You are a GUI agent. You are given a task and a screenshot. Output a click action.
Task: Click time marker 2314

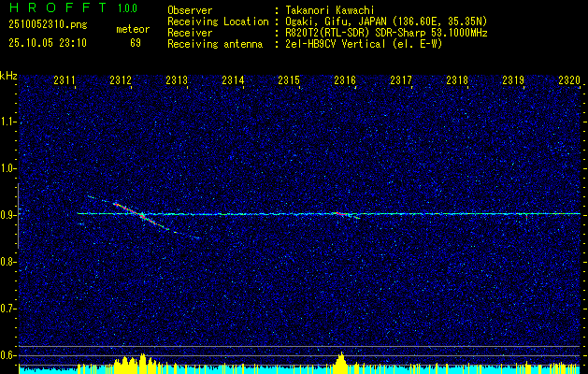233,79
